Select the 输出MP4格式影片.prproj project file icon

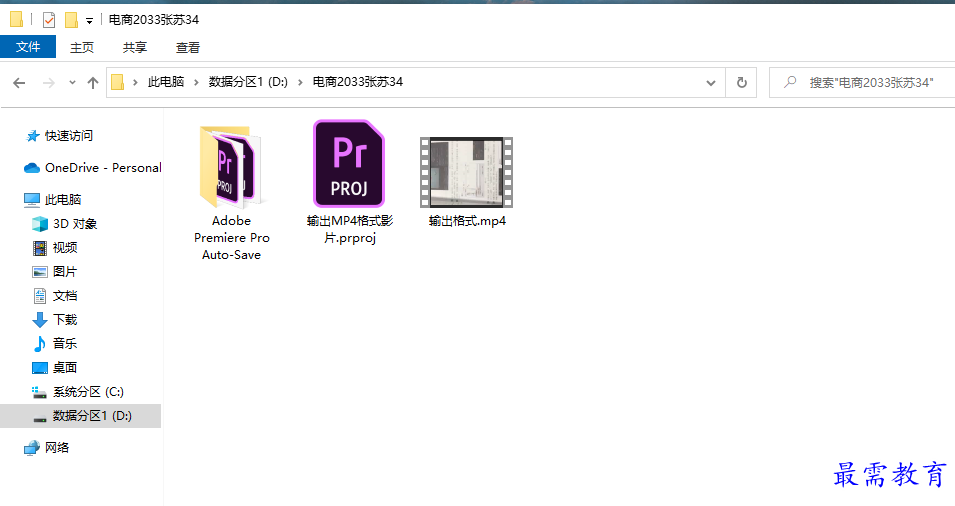coord(350,164)
